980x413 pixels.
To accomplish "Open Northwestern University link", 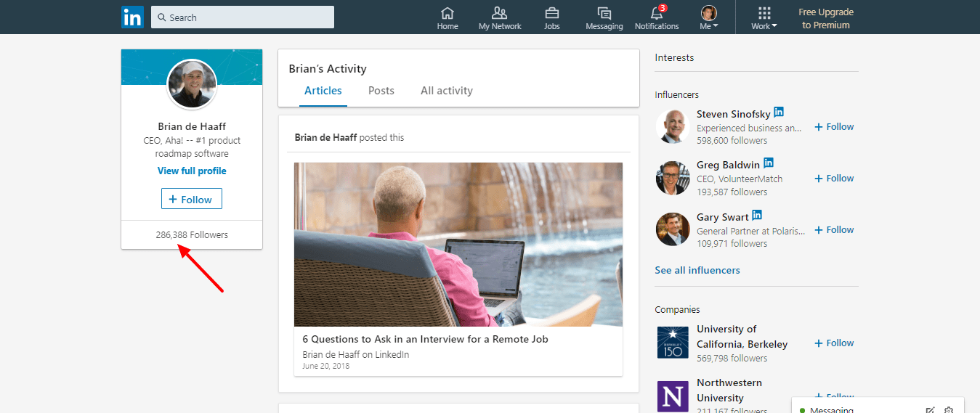I will click(728, 390).
